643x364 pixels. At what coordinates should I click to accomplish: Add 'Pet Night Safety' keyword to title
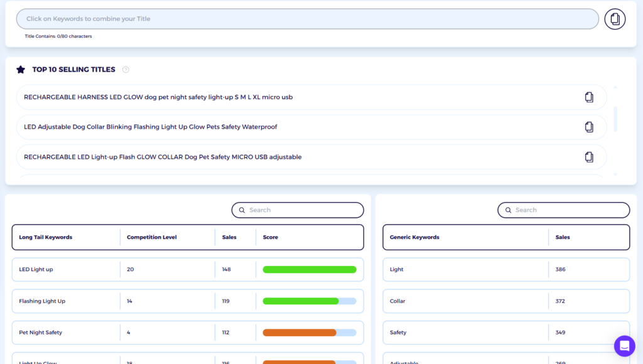[x=41, y=333]
